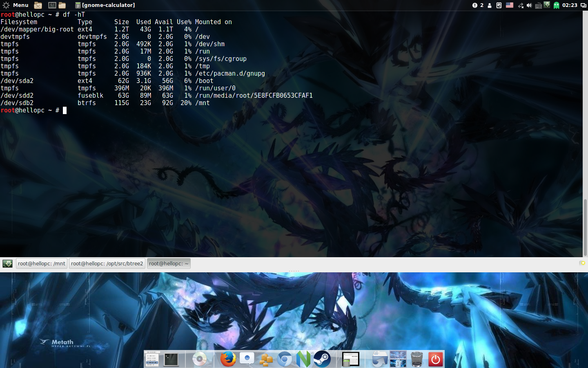Toggle the drop-down terminal tray icon
Screen dimensions: 588x368
click(x=547, y=4)
